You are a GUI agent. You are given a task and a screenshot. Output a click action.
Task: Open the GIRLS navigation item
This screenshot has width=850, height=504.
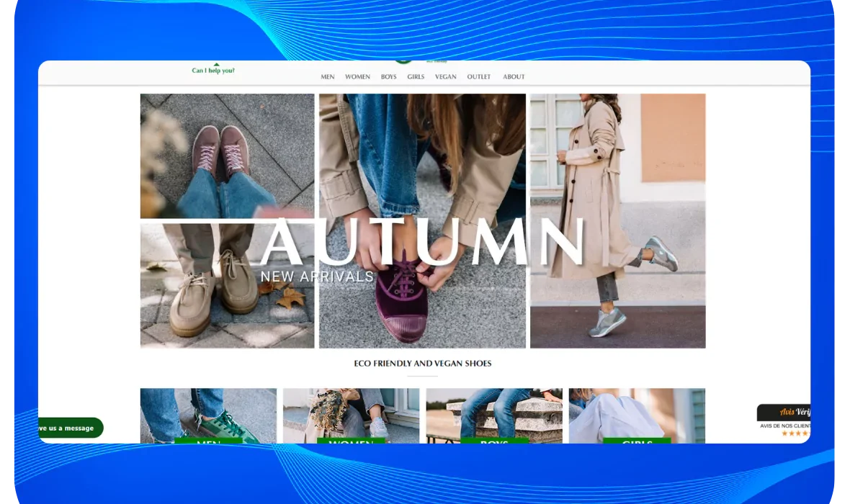416,77
